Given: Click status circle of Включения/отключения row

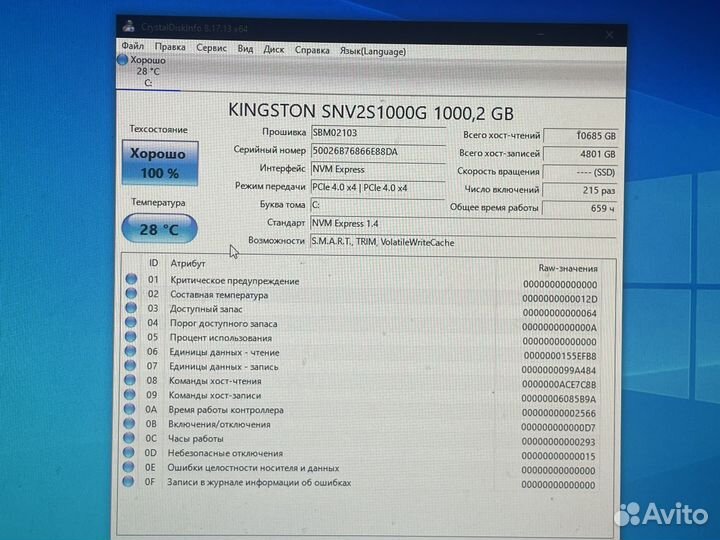Looking at the screenshot, I should click(129, 423).
